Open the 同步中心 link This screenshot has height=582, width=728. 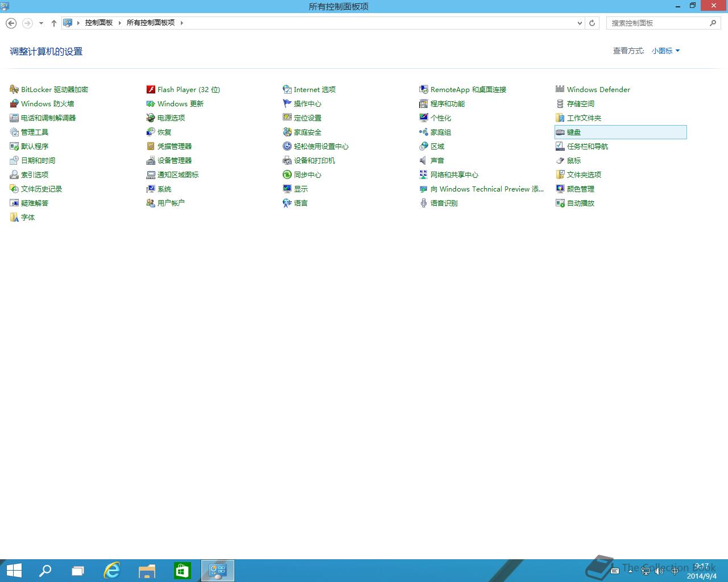click(x=308, y=174)
